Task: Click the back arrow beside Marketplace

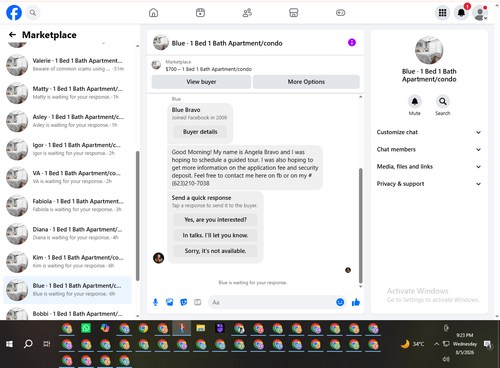Action: tap(12, 35)
